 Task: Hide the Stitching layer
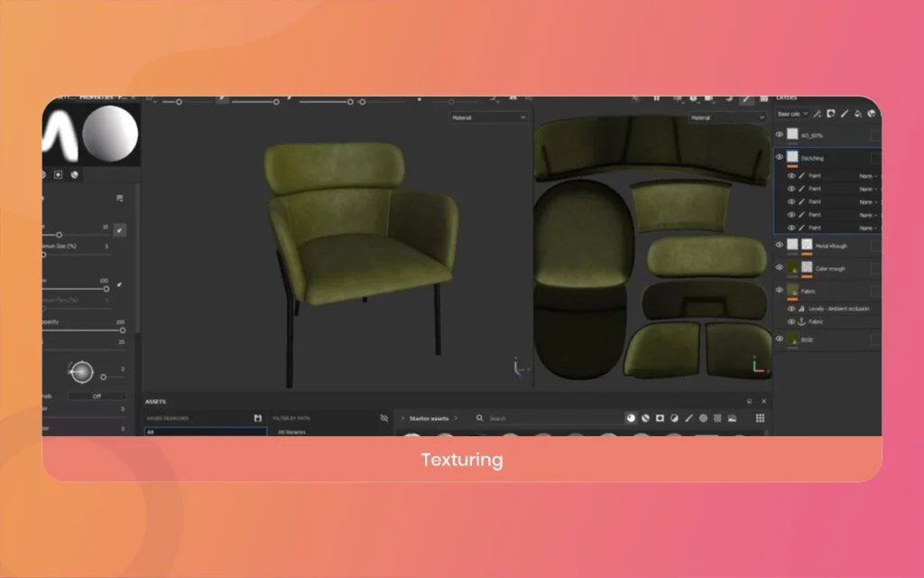(x=780, y=157)
